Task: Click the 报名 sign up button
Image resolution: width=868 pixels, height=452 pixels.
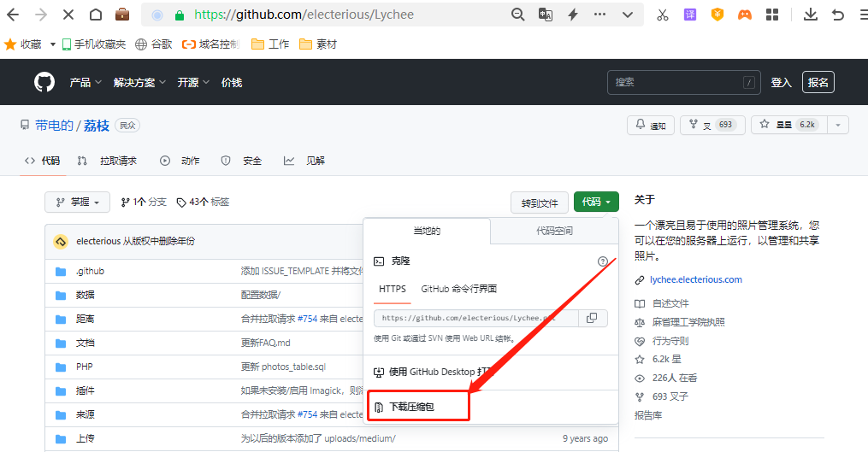Action: [818, 82]
